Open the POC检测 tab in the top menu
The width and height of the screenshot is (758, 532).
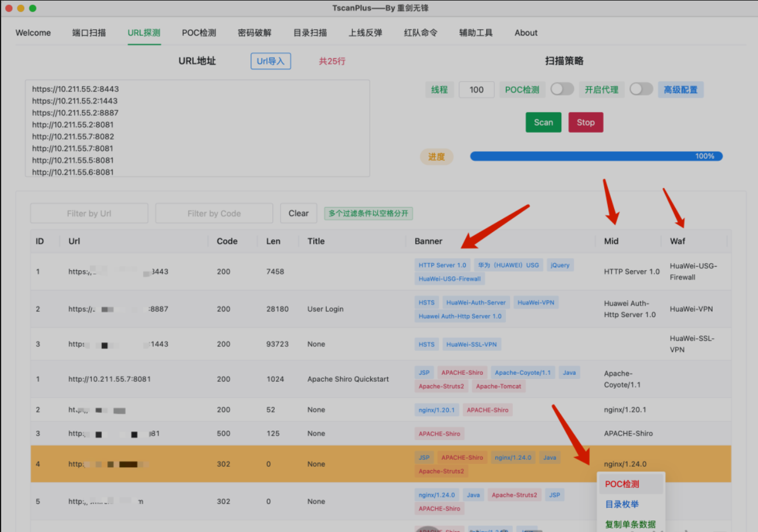click(199, 33)
